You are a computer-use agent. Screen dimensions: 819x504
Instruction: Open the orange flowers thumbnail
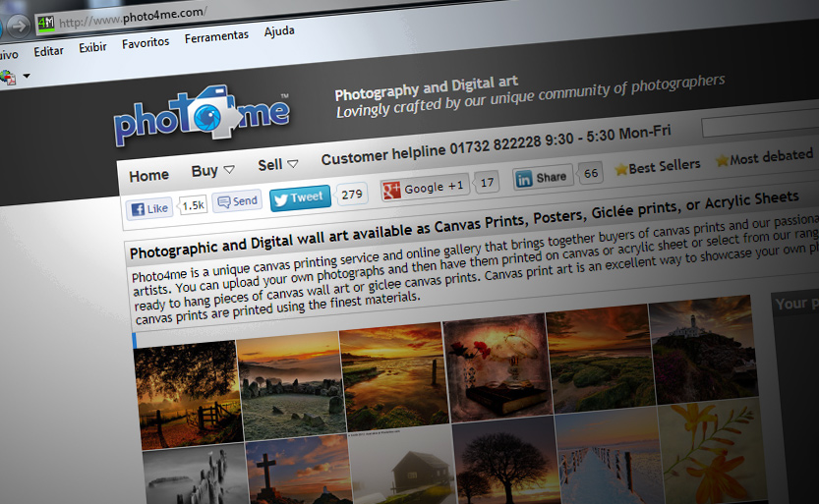click(x=712, y=451)
